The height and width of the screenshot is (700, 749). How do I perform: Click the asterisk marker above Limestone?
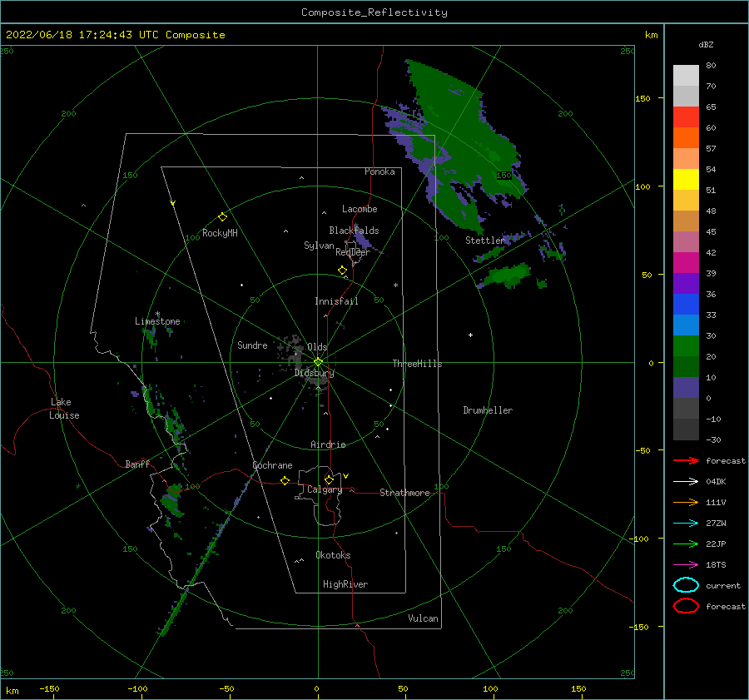157,314
